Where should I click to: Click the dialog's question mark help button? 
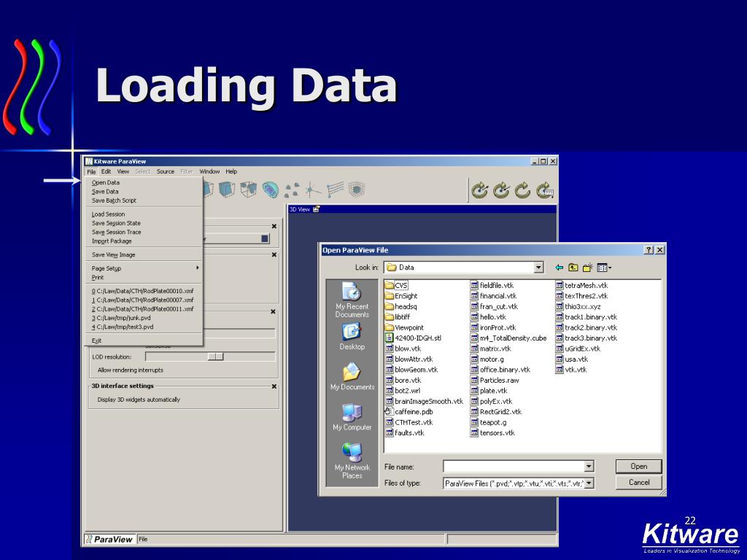coord(649,250)
